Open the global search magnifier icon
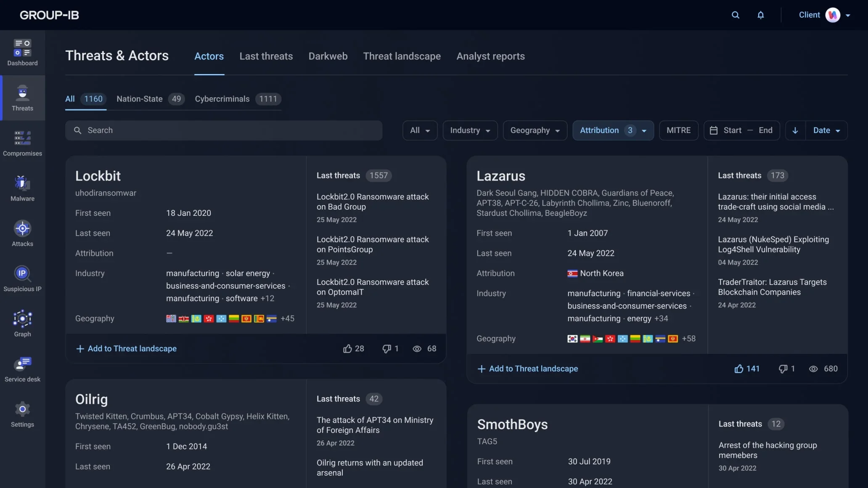This screenshot has width=868, height=488. (x=735, y=15)
